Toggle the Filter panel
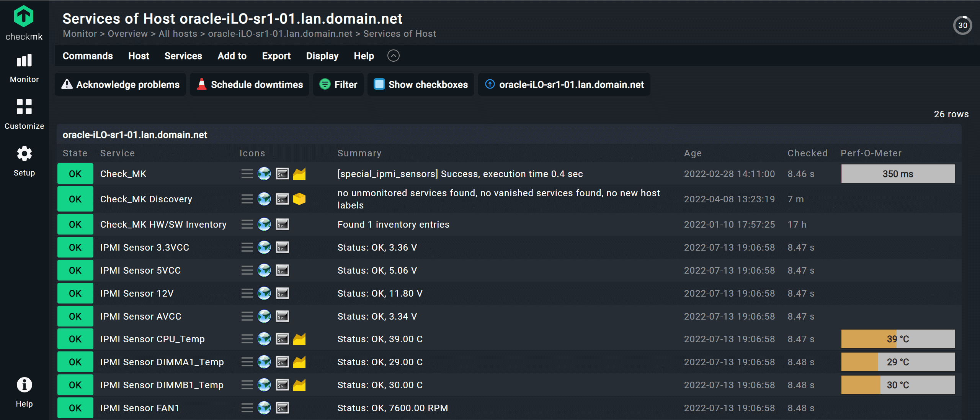The width and height of the screenshot is (980, 420). (338, 85)
